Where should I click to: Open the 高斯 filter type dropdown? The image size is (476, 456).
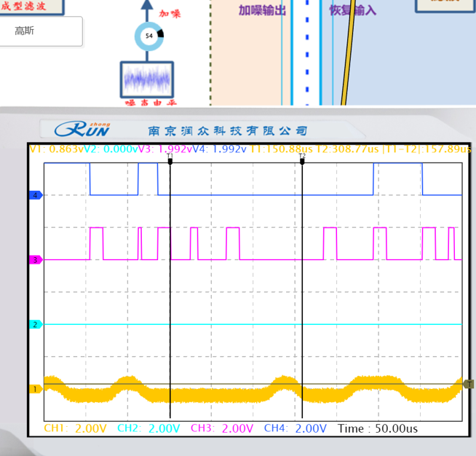pos(41,31)
